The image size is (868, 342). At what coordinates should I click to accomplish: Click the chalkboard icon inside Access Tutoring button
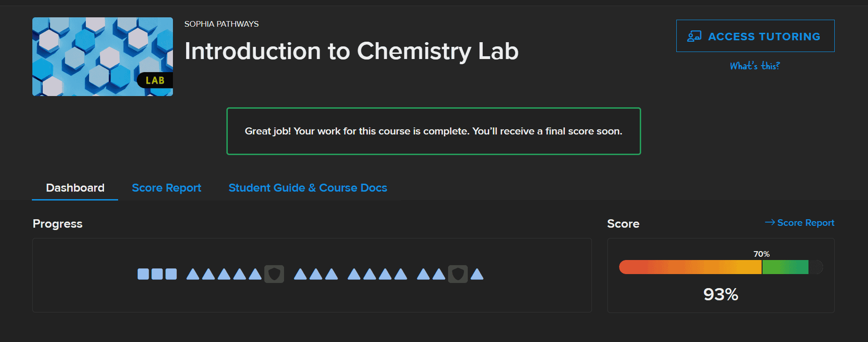(695, 35)
